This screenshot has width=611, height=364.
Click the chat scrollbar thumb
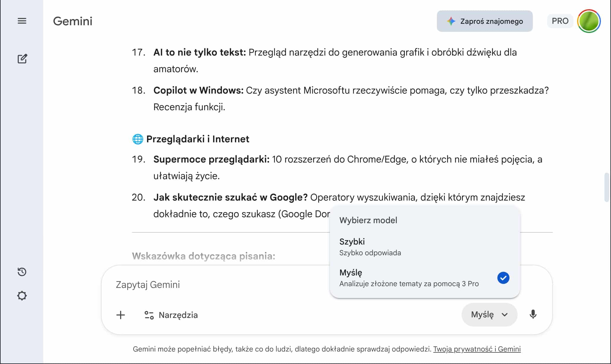(x=607, y=187)
